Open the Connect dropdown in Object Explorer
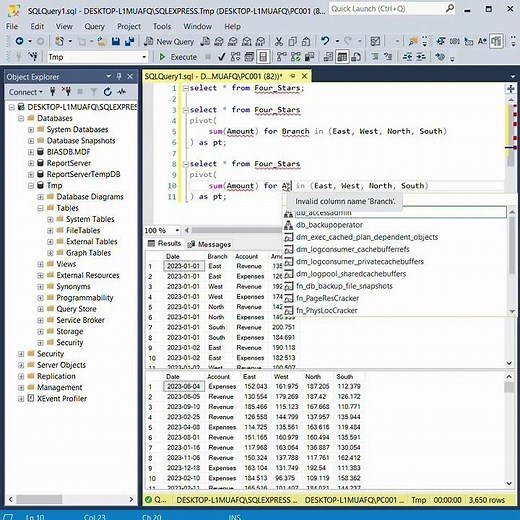 click(x=26, y=92)
